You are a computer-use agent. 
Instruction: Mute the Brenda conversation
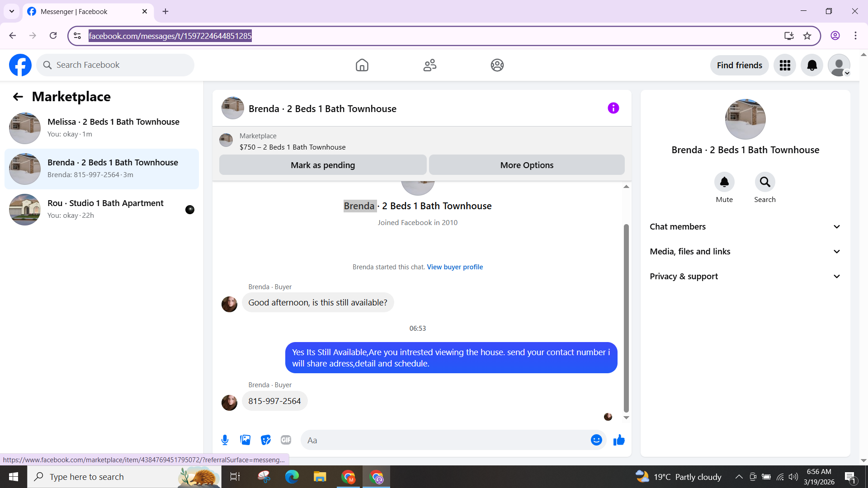724,182
